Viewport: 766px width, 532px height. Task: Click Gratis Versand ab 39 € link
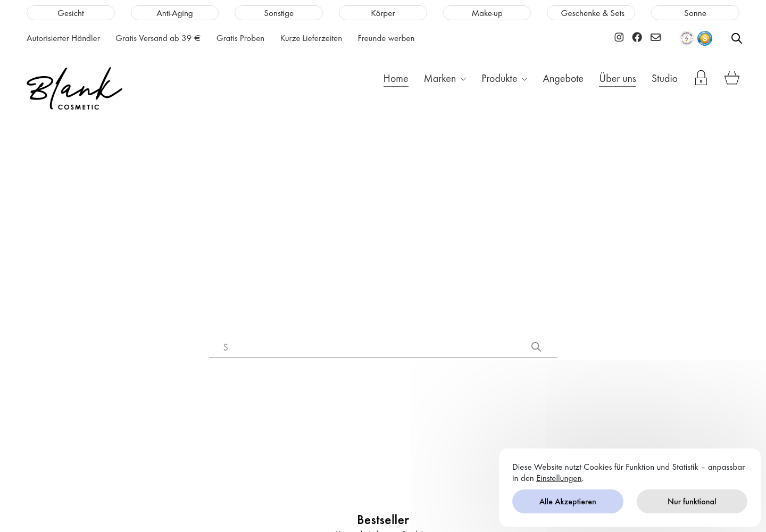(158, 38)
